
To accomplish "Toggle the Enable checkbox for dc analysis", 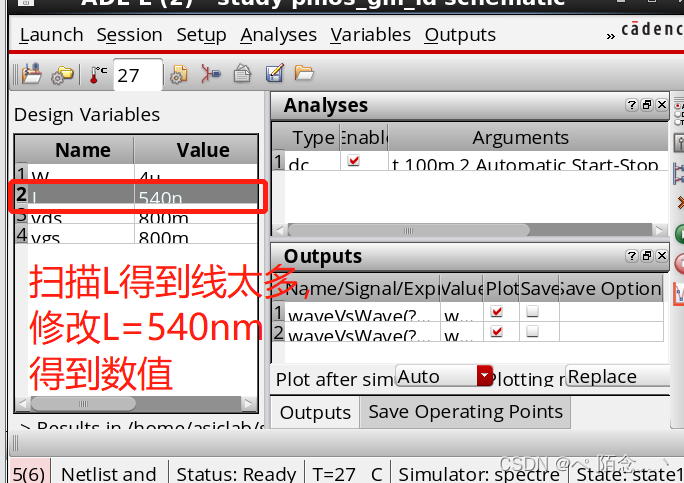I will click(x=354, y=161).
